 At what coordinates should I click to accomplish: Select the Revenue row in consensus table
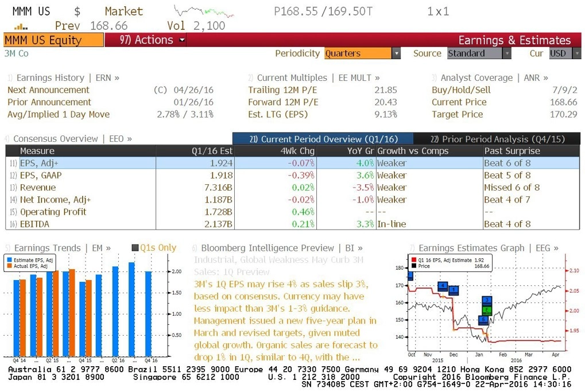pos(293,187)
